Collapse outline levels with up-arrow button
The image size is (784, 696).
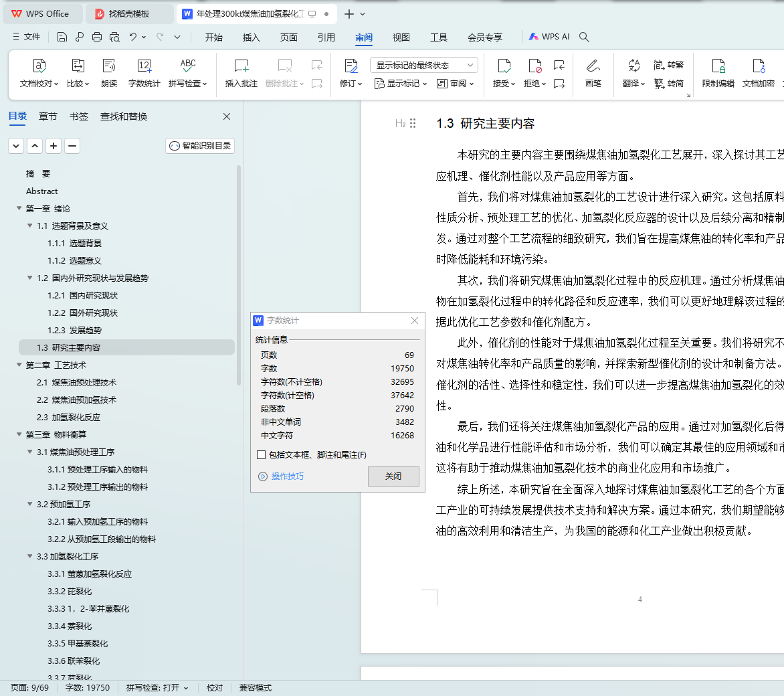pyautogui.click(x=35, y=146)
